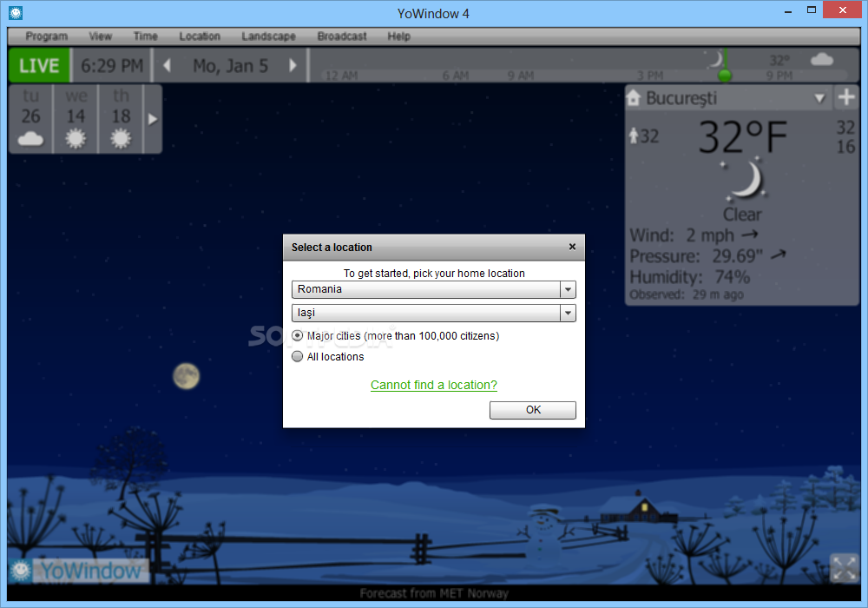Select the All locations radio button
Image resolution: width=868 pixels, height=608 pixels.
pyautogui.click(x=297, y=356)
